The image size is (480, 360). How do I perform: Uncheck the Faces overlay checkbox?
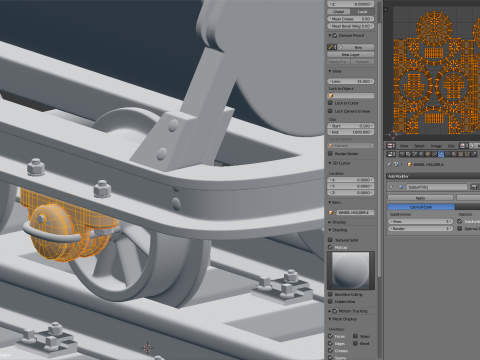pyautogui.click(x=330, y=336)
